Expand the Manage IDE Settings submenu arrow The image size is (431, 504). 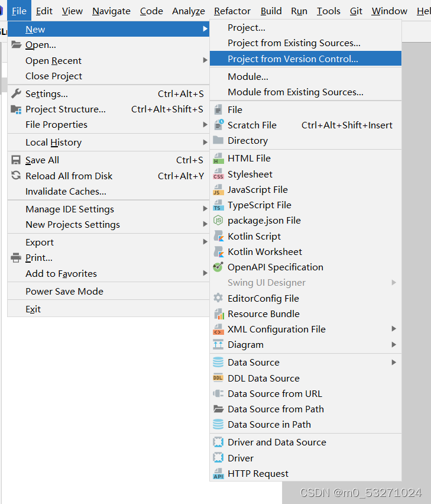[x=205, y=209]
